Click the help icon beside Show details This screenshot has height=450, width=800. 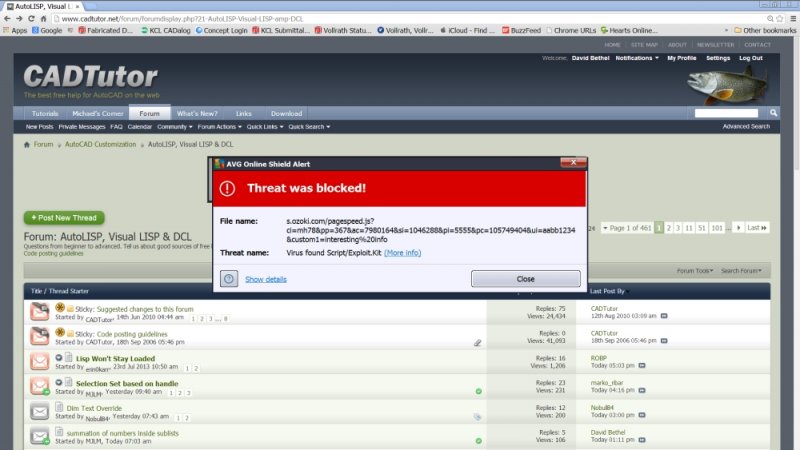click(229, 279)
